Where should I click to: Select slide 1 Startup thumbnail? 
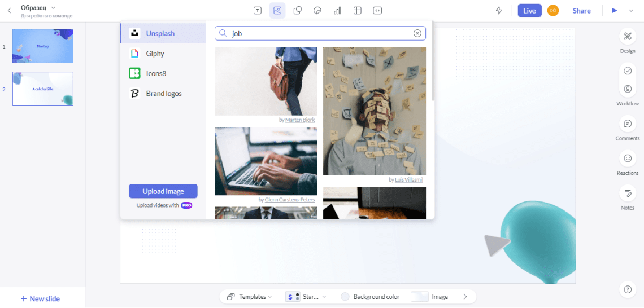pyautogui.click(x=43, y=46)
